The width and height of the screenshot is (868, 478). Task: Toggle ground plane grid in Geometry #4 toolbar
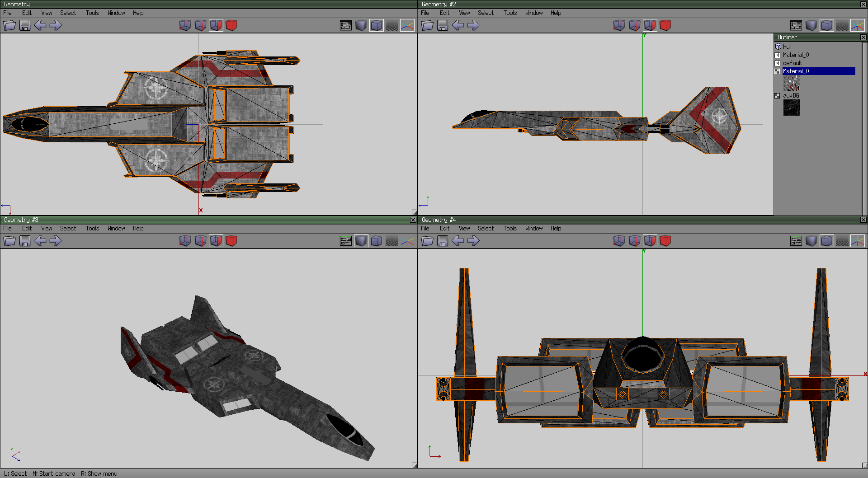842,241
